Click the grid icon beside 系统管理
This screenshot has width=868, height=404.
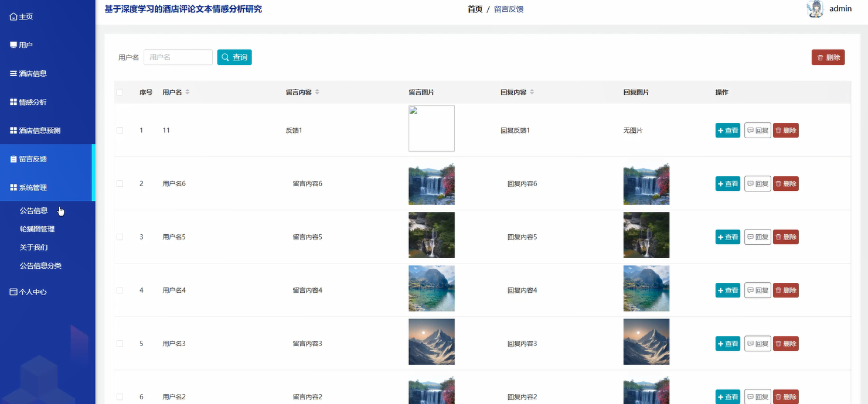13,187
